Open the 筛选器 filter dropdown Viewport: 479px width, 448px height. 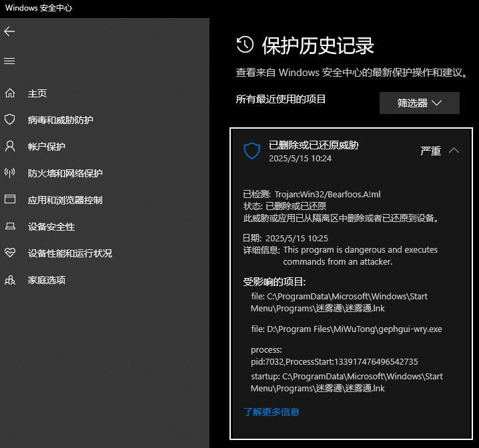tap(420, 103)
